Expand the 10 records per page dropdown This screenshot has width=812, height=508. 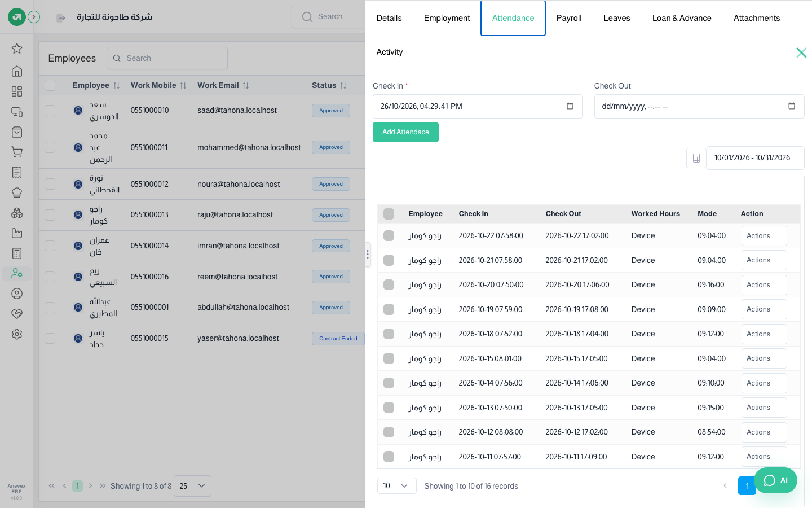point(396,486)
